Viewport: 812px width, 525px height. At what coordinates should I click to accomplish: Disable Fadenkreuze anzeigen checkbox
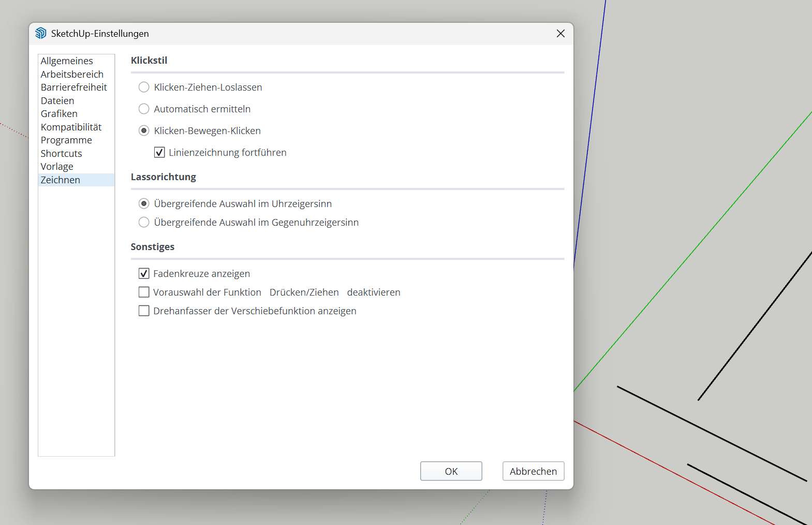tap(144, 274)
